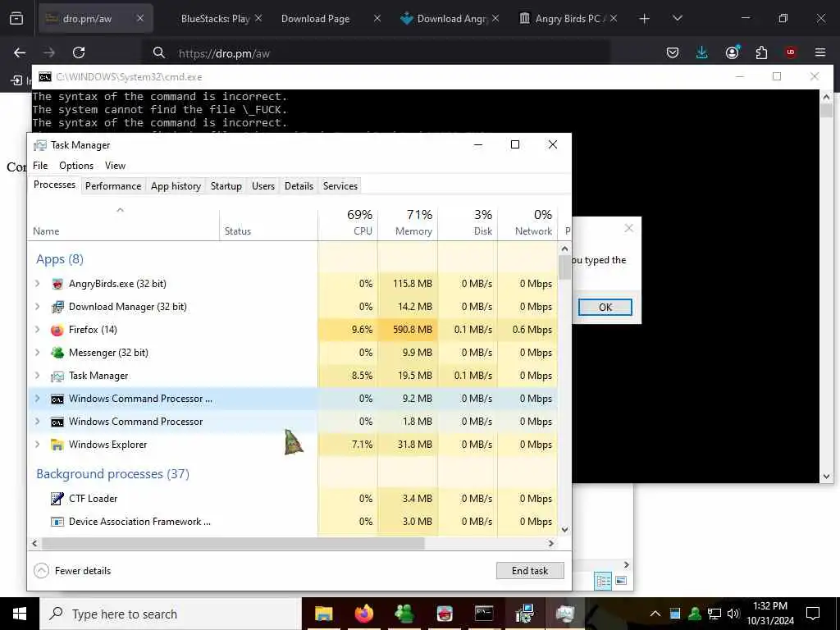Open the View menu in Task Manager
Image resolution: width=840 pixels, height=630 pixels.
click(x=115, y=166)
